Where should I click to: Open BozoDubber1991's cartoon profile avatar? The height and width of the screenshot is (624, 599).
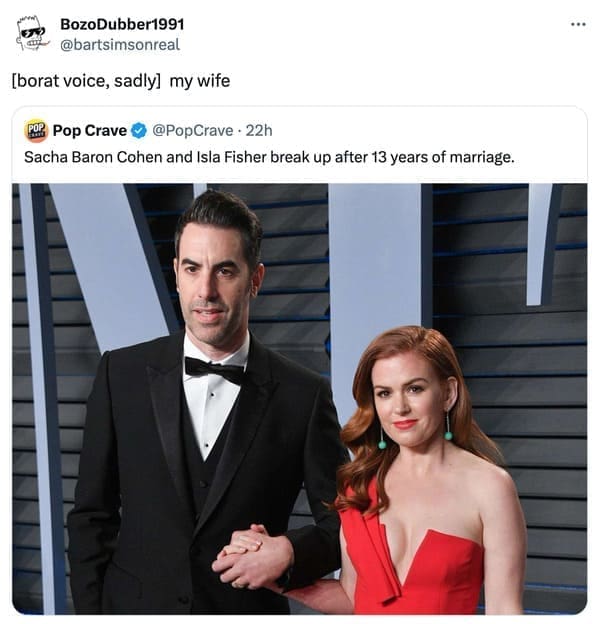[x=33, y=33]
